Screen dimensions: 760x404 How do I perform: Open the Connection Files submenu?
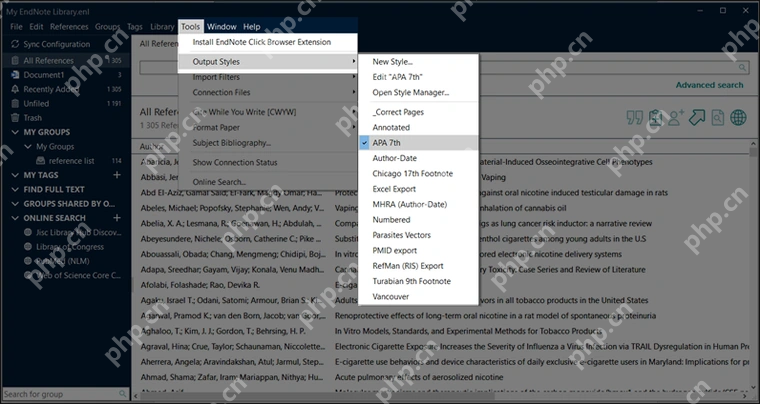268,92
